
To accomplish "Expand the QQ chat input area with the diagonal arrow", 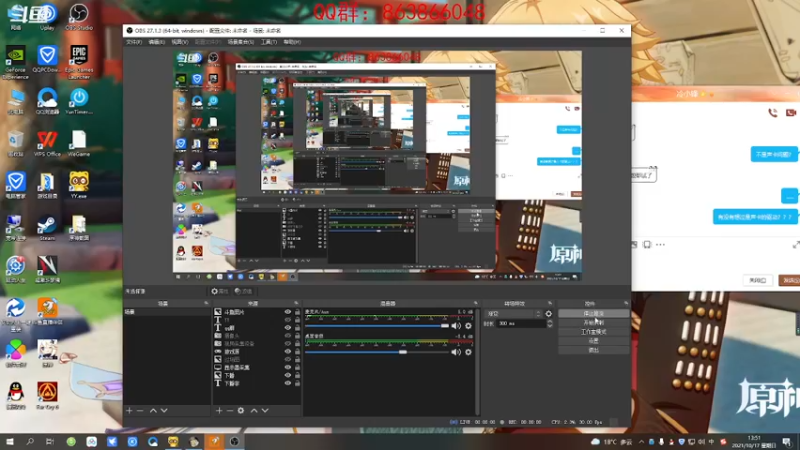I will [796, 245].
